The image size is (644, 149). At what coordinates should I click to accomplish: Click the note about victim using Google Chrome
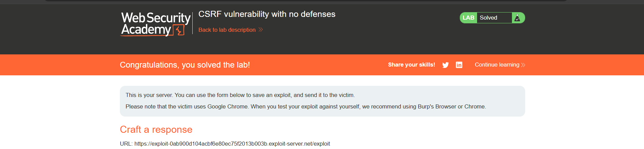(306, 107)
